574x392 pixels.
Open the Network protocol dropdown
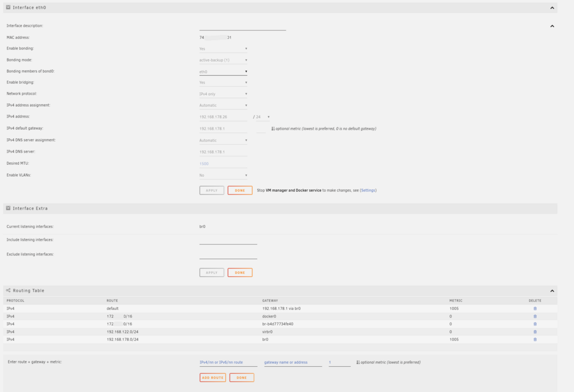click(223, 94)
